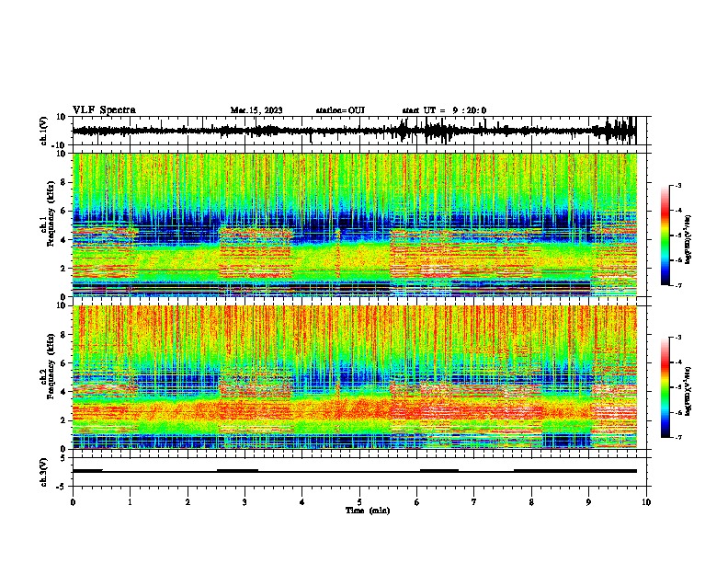The image size is (728, 563).
Task: Click the ch.2 spectrogram colorbar scale
Action: (665, 387)
